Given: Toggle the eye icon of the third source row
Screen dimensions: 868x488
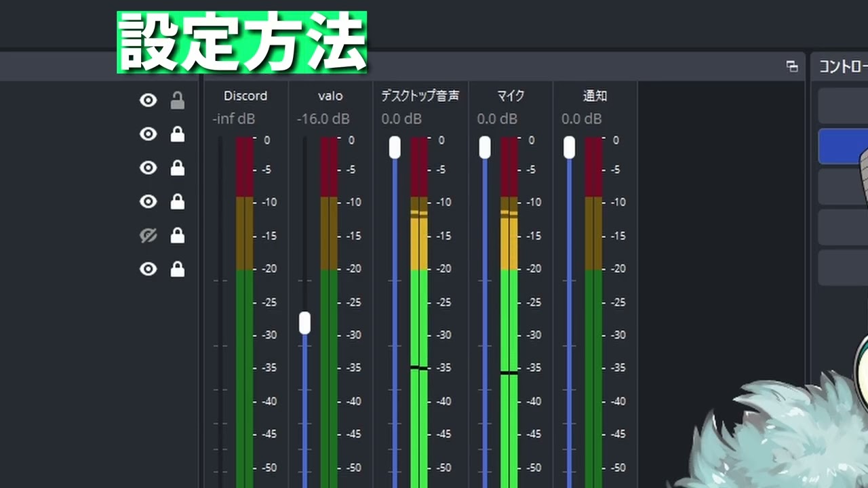Looking at the screenshot, I should click(148, 167).
